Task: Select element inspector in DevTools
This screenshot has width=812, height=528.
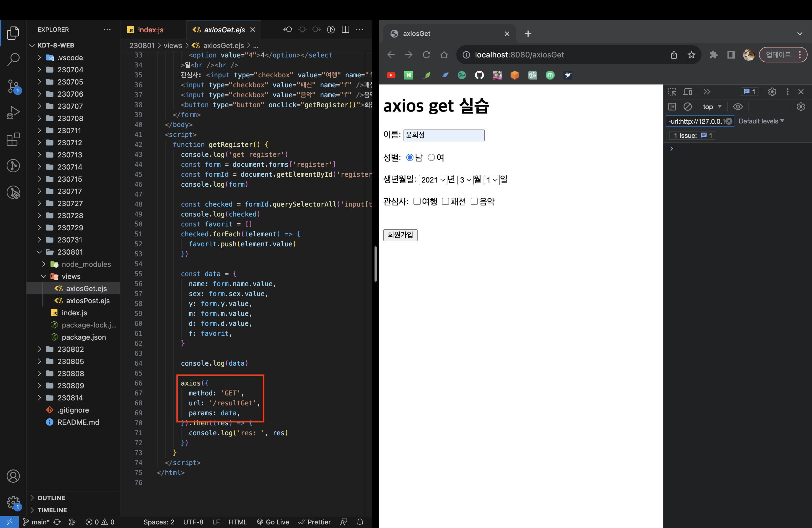Action: (672, 92)
